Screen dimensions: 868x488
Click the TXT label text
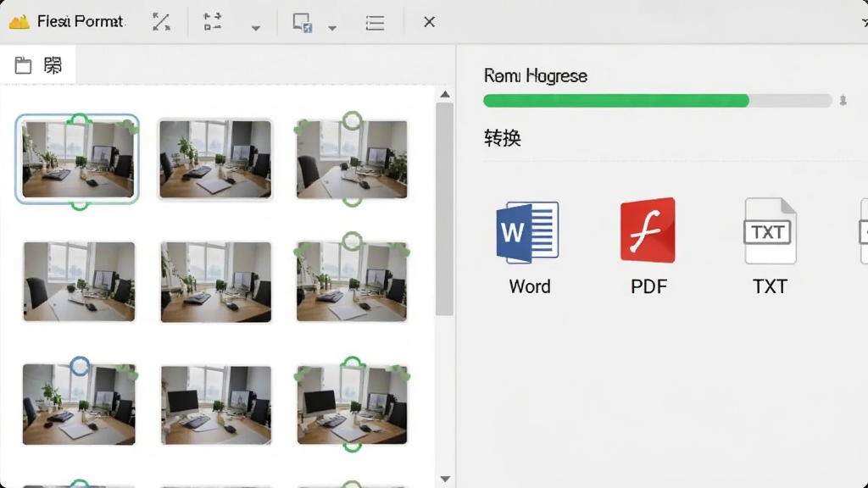[770, 286]
